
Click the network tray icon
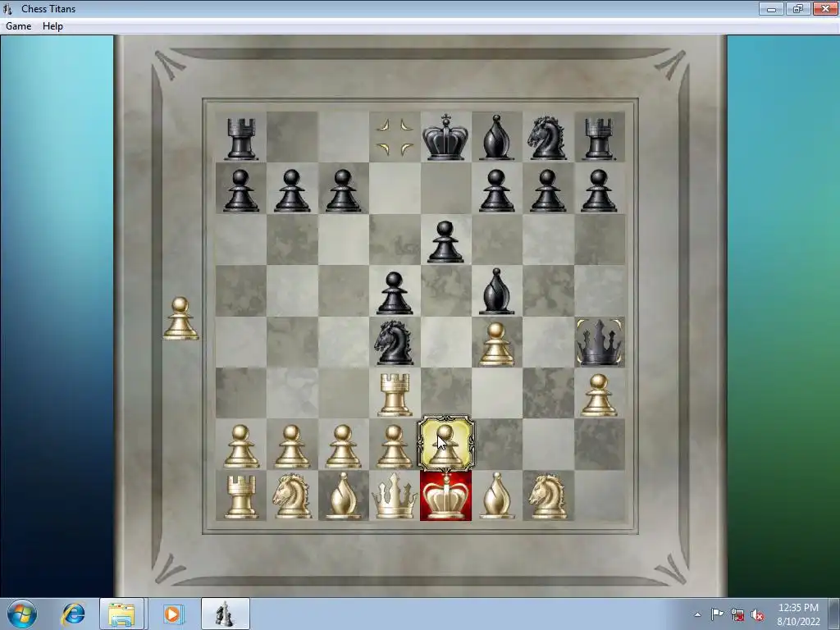[x=737, y=614]
